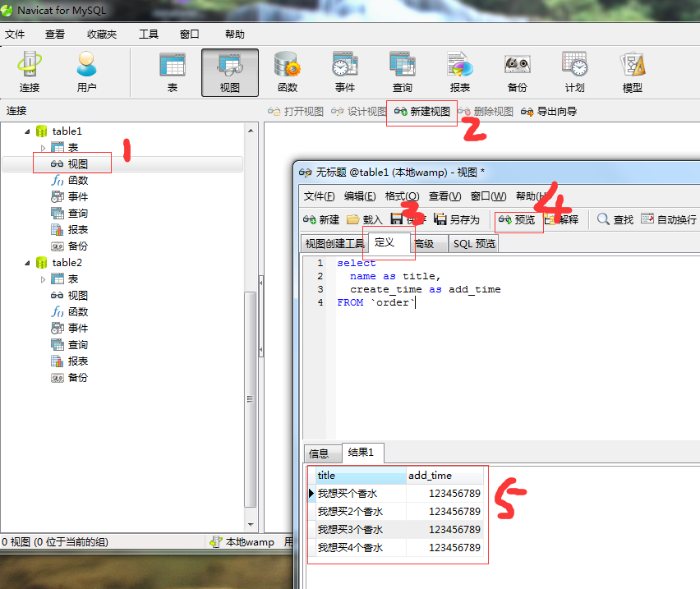Select the 查询 (Query) toolbar icon
The width and height of the screenshot is (700, 589).
click(402, 71)
